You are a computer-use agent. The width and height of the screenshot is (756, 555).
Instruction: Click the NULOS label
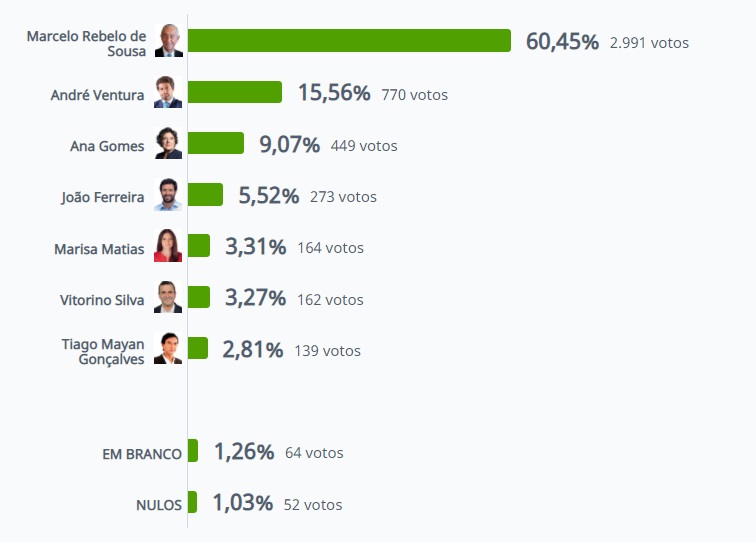point(159,505)
